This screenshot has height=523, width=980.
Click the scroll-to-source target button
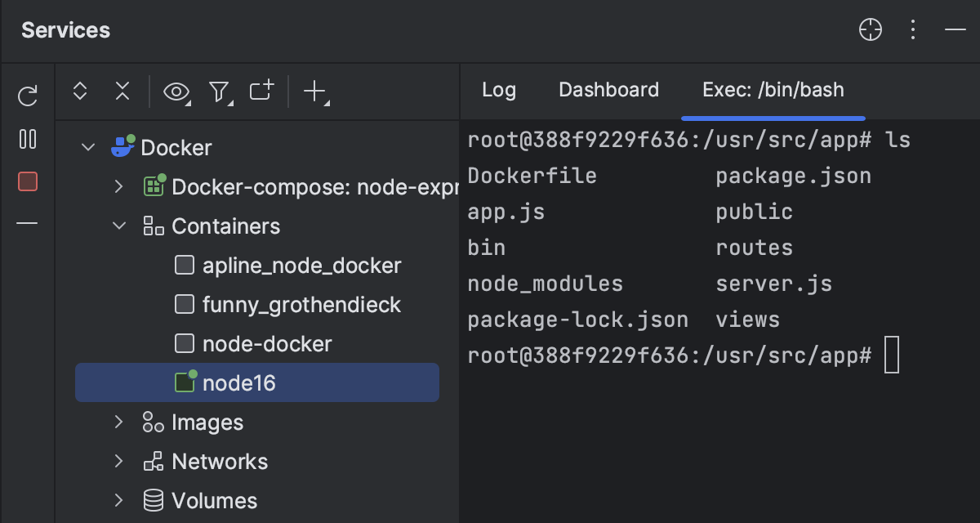pyautogui.click(x=871, y=29)
